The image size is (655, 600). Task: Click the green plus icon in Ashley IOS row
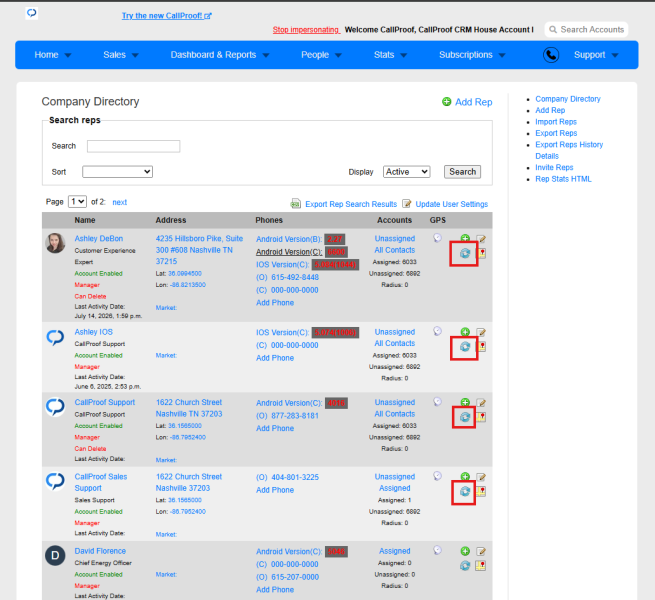pos(465,332)
